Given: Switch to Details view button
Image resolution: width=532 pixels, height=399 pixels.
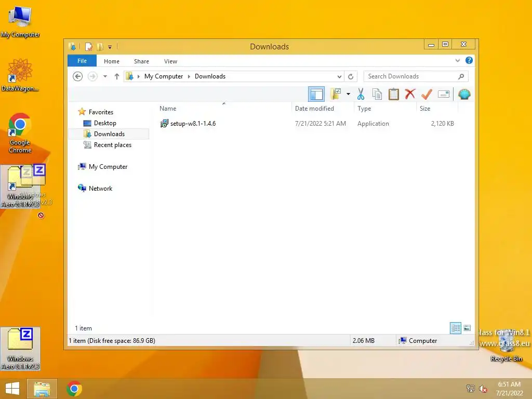Looking at the screenshot, I should click(455, 328).
